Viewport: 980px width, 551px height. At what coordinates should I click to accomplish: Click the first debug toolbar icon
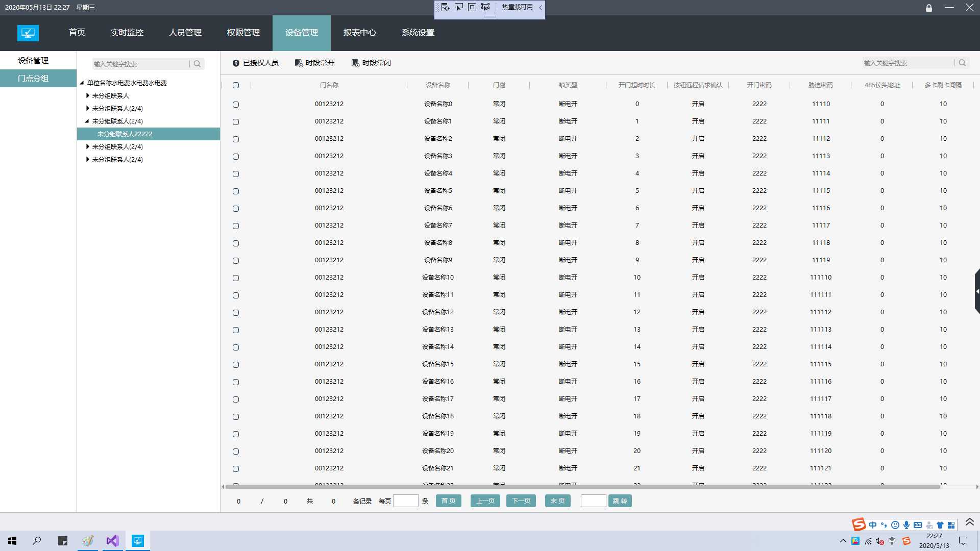click(x=445, y=7)
